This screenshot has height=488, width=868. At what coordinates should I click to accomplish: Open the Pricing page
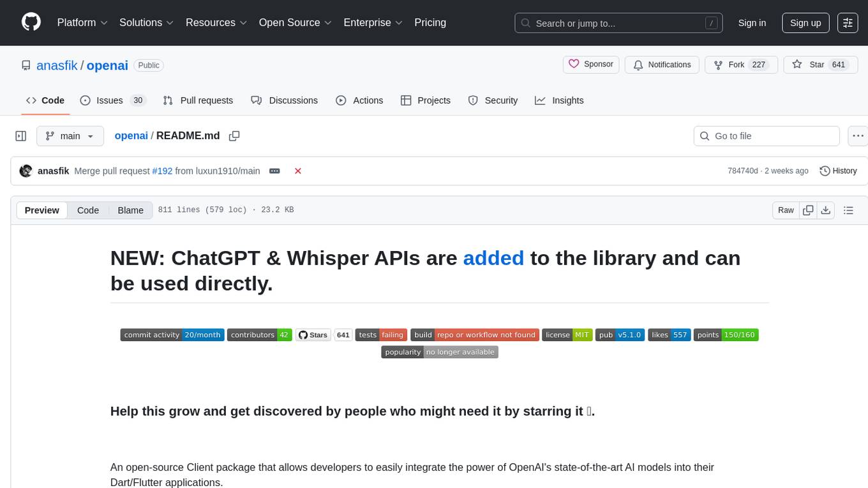pos(430,22)
